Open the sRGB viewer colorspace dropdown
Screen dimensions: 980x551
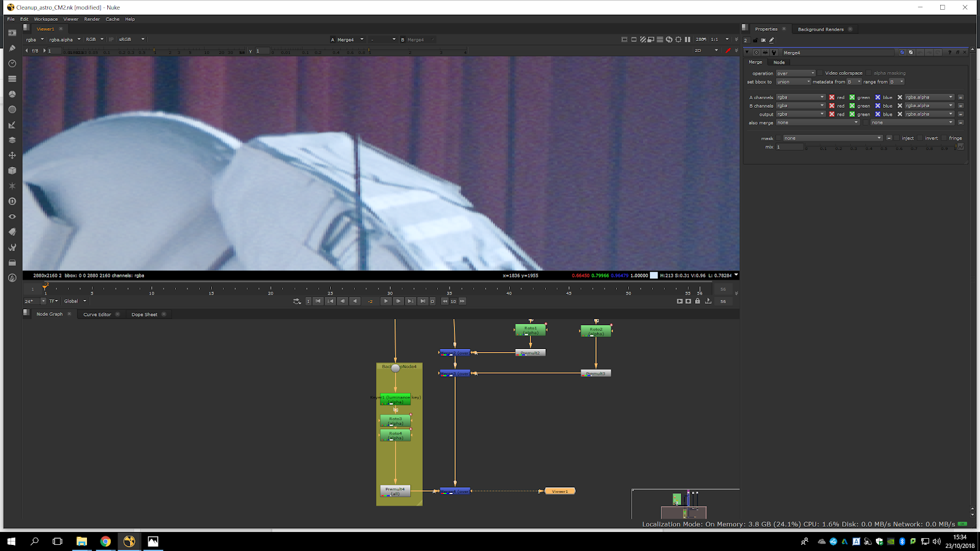[x=132, y=39]
